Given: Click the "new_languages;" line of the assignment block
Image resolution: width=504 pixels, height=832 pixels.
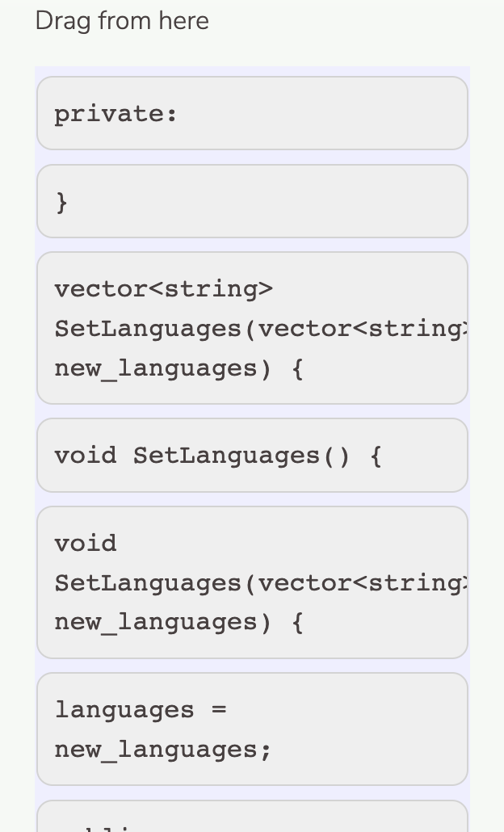Looking at the screenshot, I should tap(162, 749).
